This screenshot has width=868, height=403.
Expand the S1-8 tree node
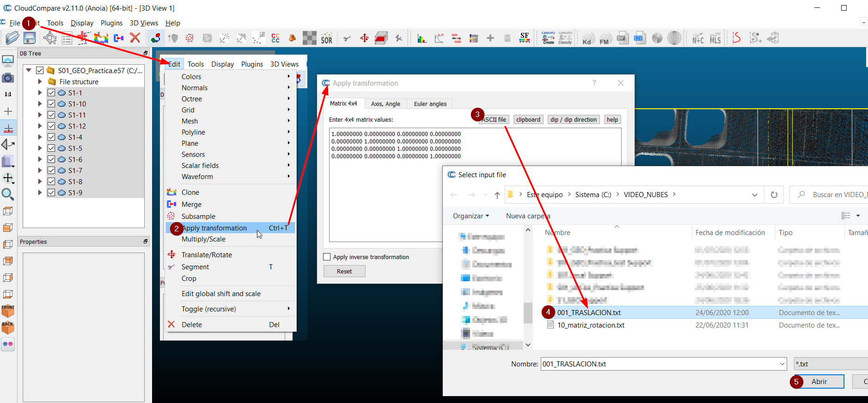(40, 181)
